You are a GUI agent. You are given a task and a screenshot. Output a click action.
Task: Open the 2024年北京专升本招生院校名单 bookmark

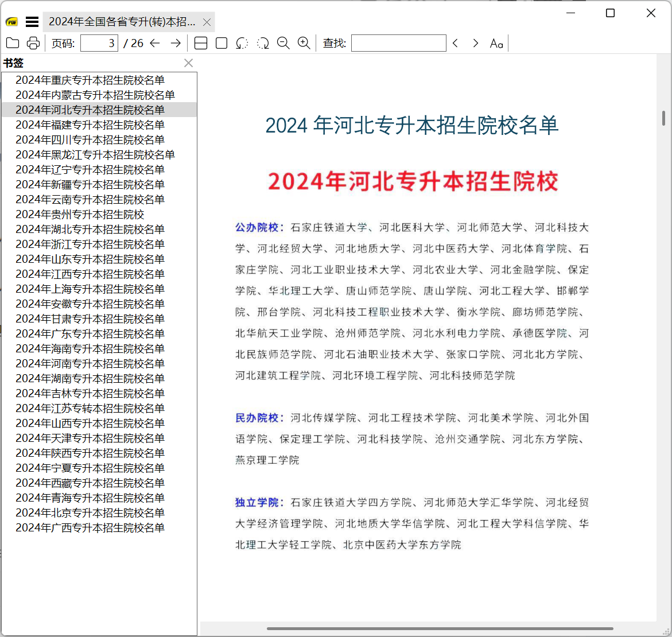click(89, 512)
